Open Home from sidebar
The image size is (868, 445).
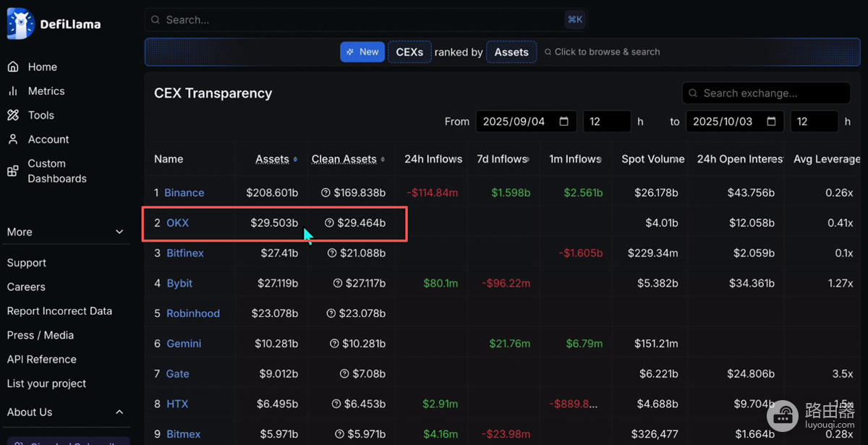click(x=42, y=67)
